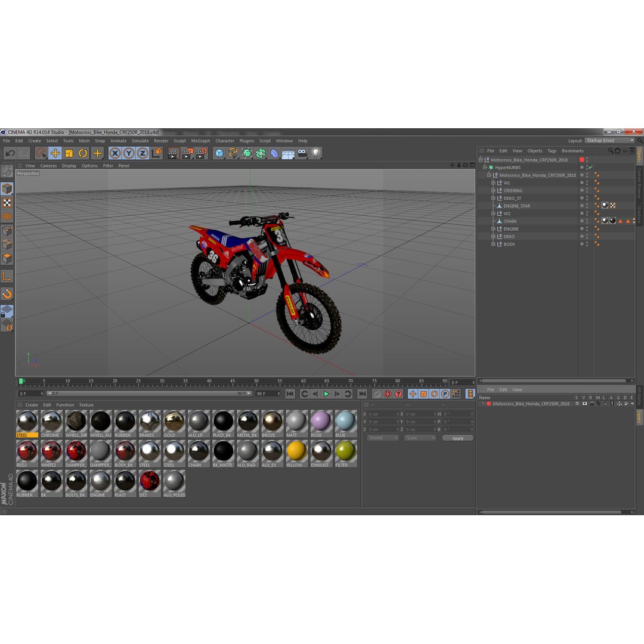Add array modeling object icon
Viewport: 644px width, 644px height.
261,154
